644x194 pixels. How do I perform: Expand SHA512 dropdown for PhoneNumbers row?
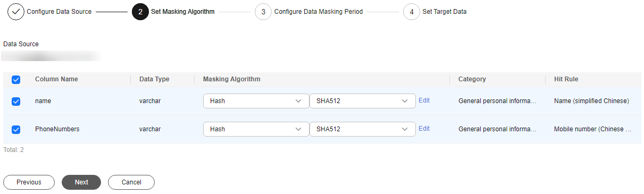(x=362, y=129)
